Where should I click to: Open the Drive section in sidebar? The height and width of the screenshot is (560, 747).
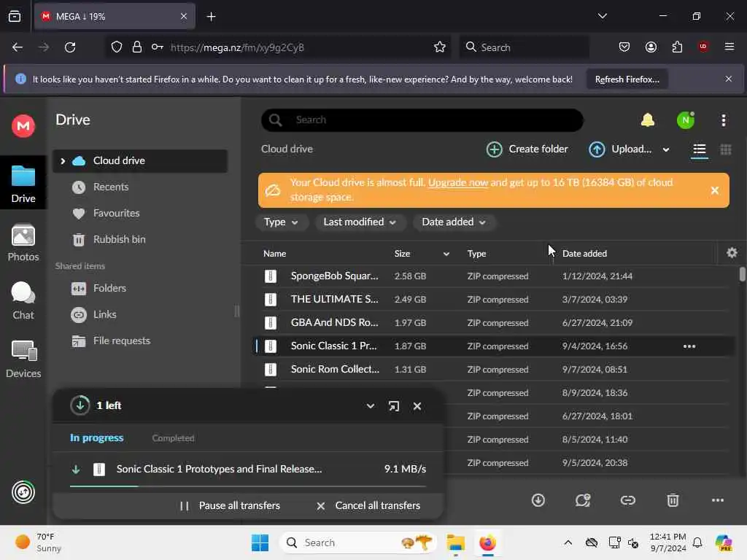23,184
